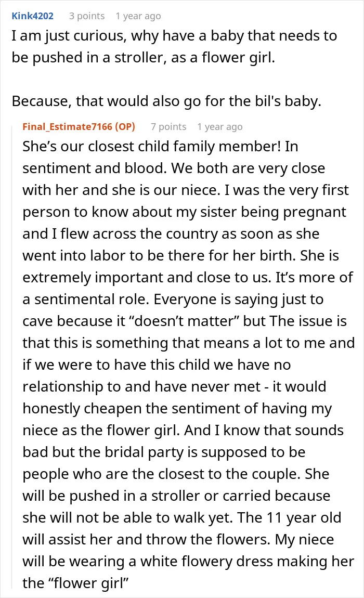Click the line 'went into labor to be there'
This screenshot has height=598, width=364.
180,255
